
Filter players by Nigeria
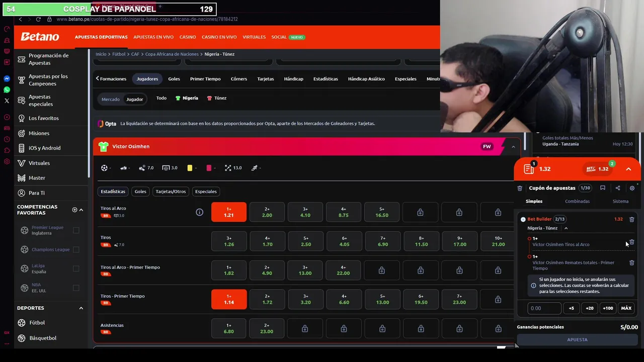[x=187, y=98]
